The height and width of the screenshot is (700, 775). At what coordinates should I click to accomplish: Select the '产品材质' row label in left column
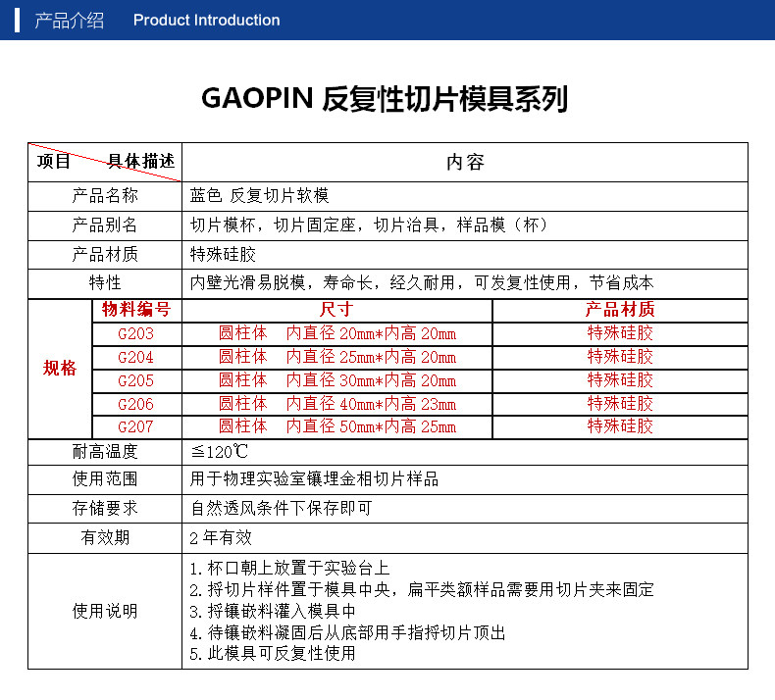point(105,254)
